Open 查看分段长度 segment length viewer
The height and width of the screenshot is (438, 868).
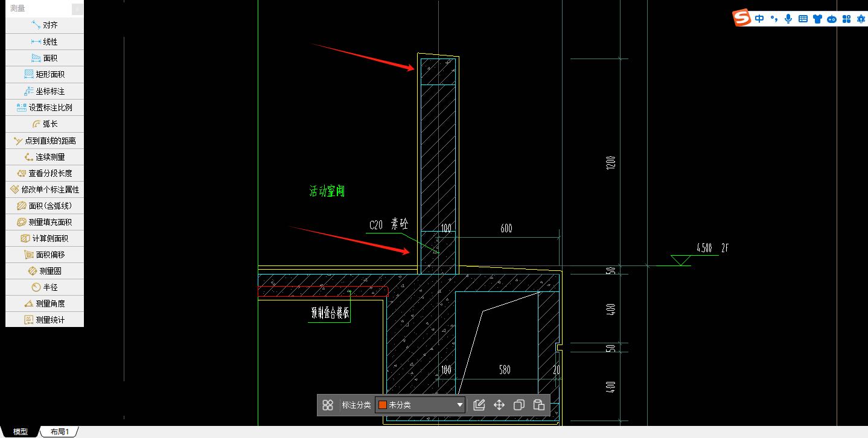pyautogui.click(x=45, y=173)
